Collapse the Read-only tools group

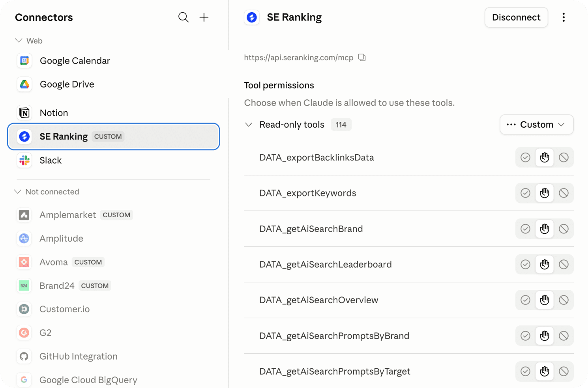point(249,125)
